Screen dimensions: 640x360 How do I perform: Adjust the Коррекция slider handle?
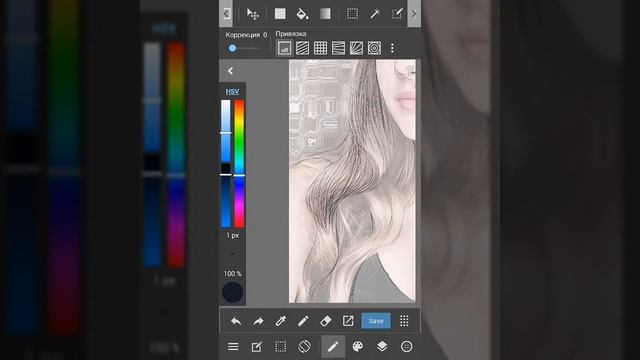[x=233, y=48]
